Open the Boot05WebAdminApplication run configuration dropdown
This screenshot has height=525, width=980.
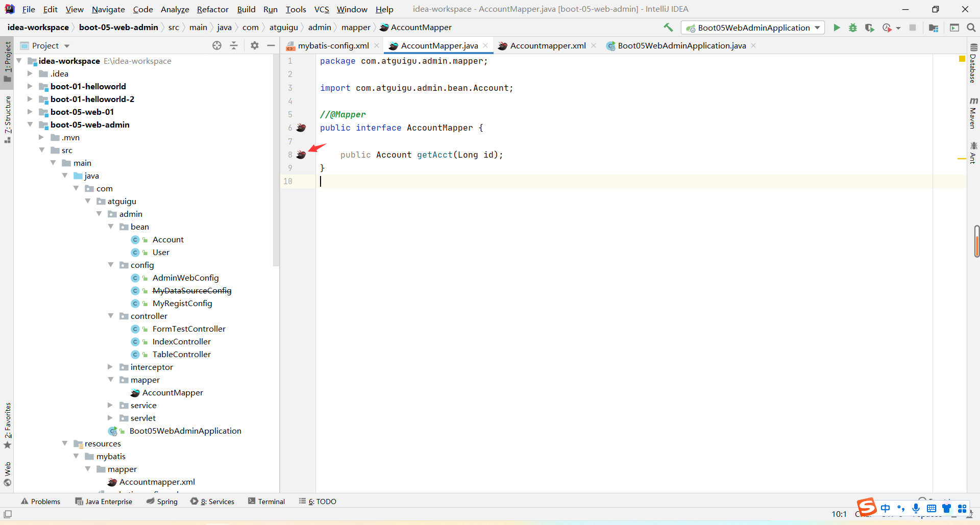pyautogui.click(x=753, y=28)
